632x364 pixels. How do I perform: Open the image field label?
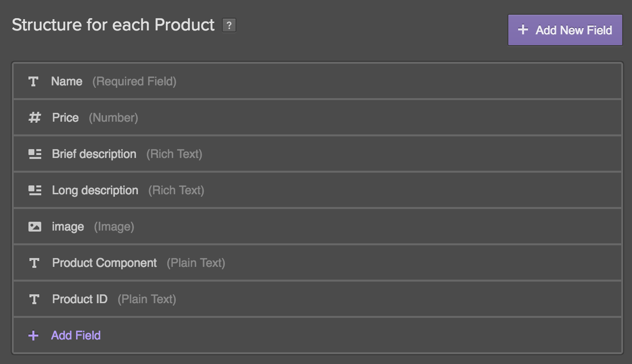(x=68, y=227)
